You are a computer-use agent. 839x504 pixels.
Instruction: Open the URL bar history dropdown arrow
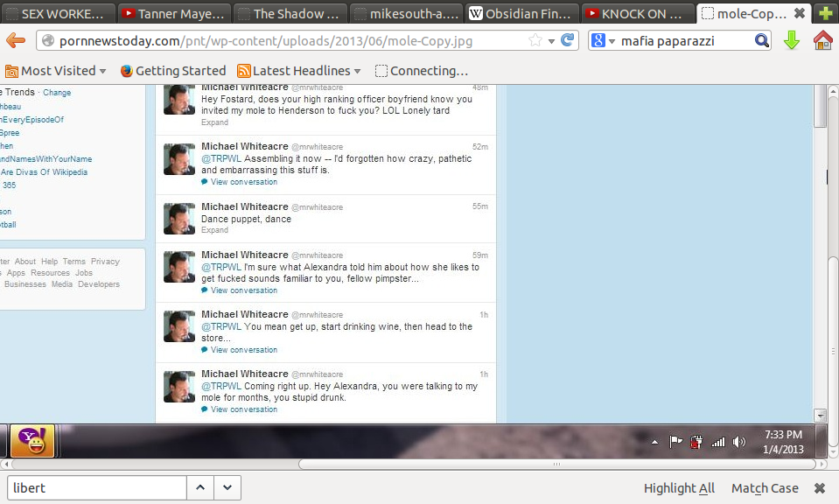(x=551, y=41)
